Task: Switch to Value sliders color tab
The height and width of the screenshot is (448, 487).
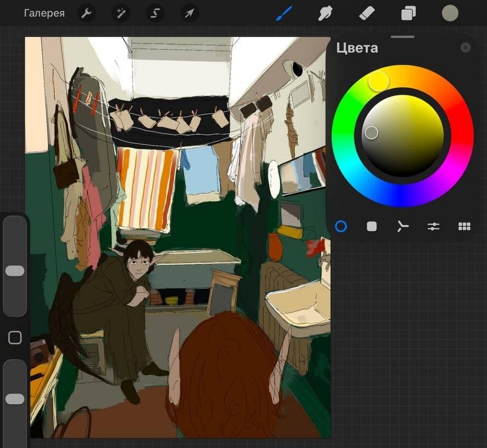Action: [x=433, y=226]
